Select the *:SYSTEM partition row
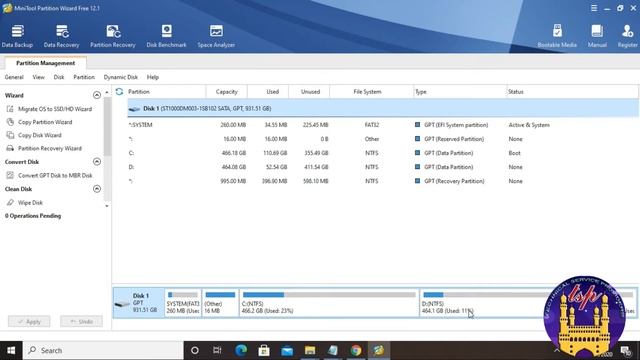640x360 pixels. [383, 125]
